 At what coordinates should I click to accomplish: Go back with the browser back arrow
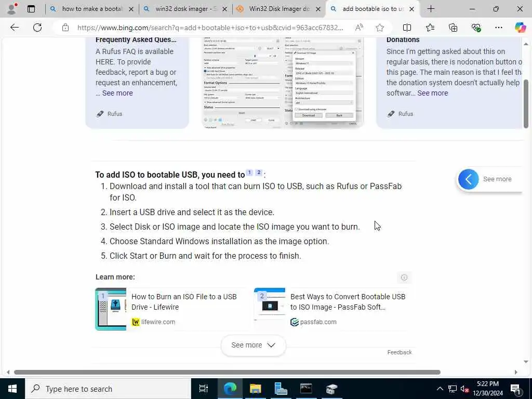tap(14, 28)
